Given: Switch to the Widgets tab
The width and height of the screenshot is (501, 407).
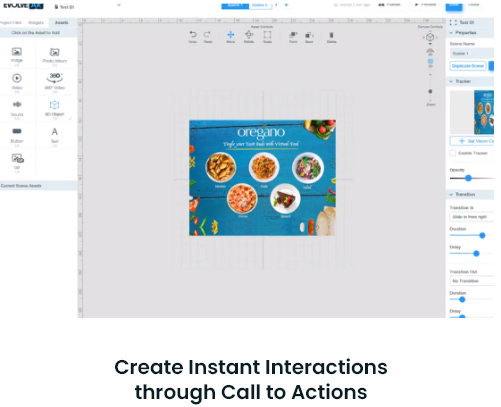Looking at the screenshot, I should point(36,23).
